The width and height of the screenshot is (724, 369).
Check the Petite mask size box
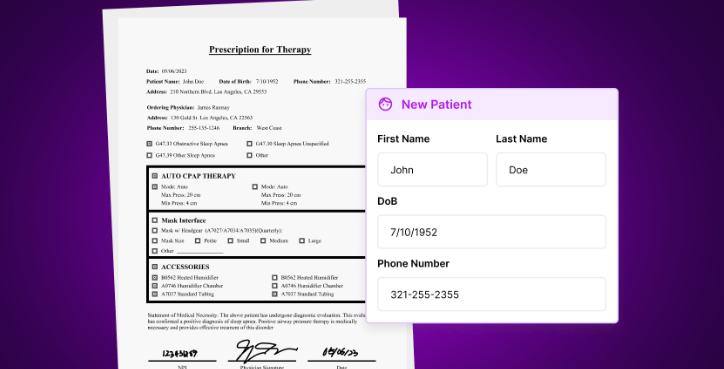(x=198, y=241)
